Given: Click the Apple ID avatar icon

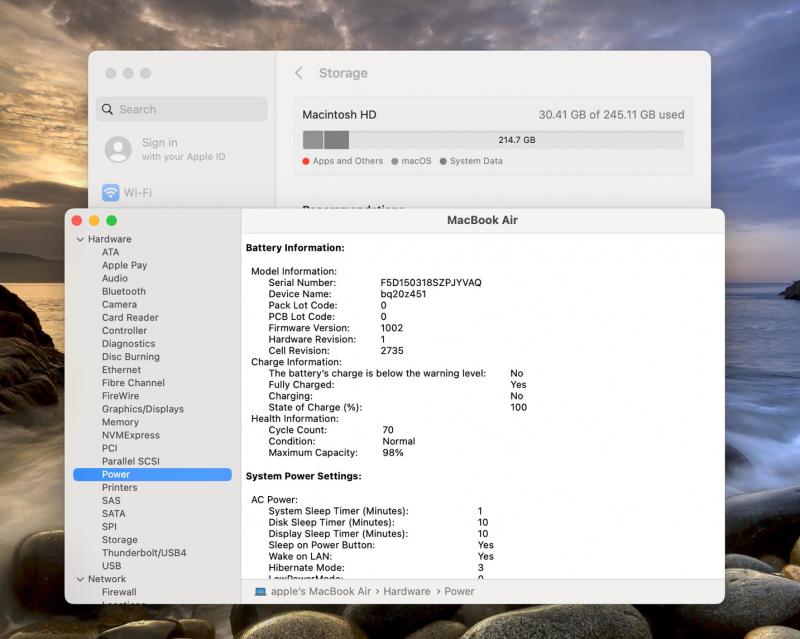Looking at the screenshot, I should (x=118, y=149).
